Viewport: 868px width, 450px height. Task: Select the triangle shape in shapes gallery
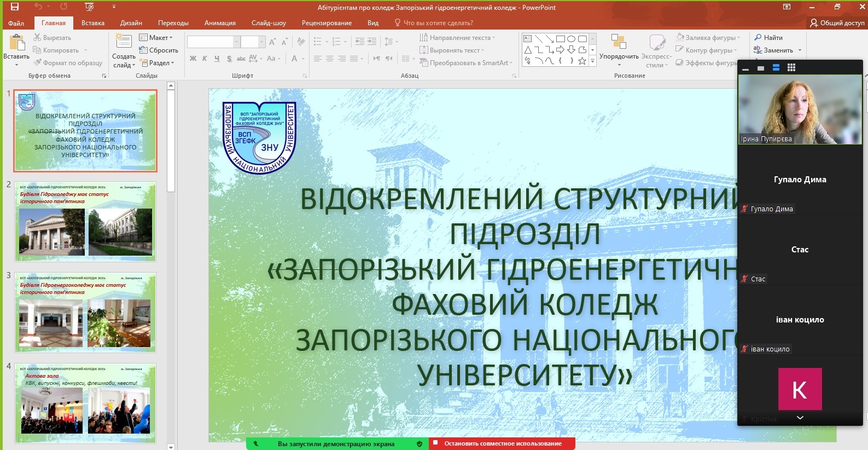[x=527, y=50]
